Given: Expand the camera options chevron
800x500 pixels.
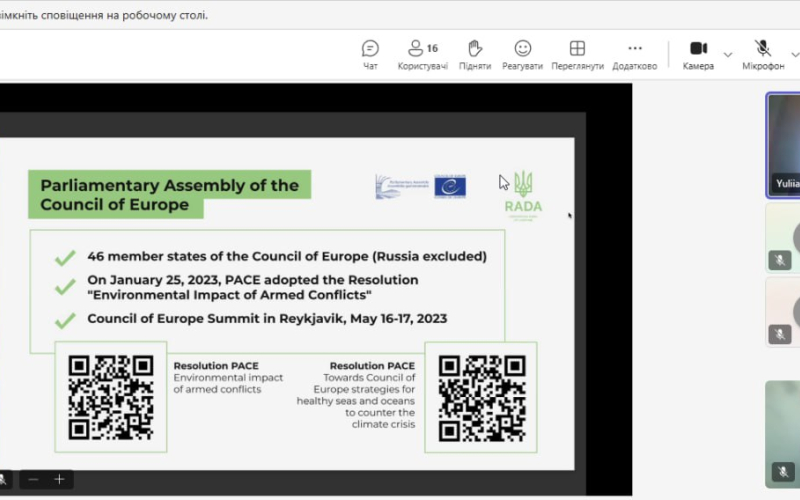Looking at the screenshot, I should [728, 55].
